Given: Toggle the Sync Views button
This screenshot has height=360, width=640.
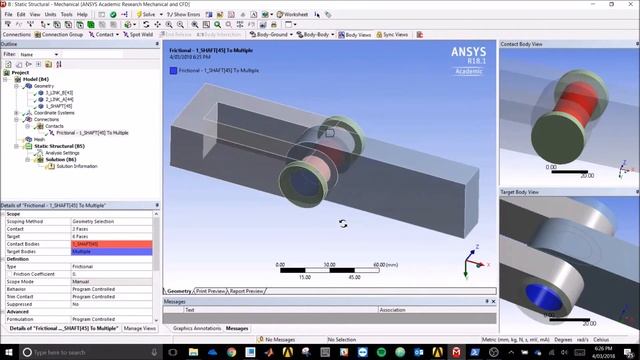Looking at the screenshot, I should (392, 35).
